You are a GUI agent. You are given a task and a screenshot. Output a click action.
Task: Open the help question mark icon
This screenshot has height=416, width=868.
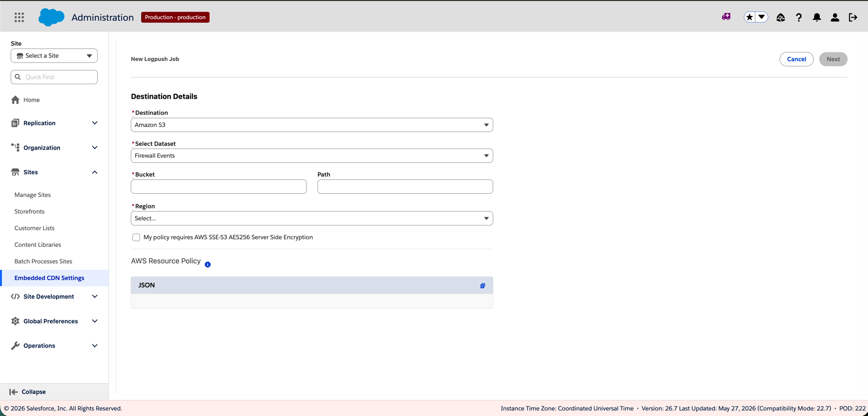pos(799,17)
